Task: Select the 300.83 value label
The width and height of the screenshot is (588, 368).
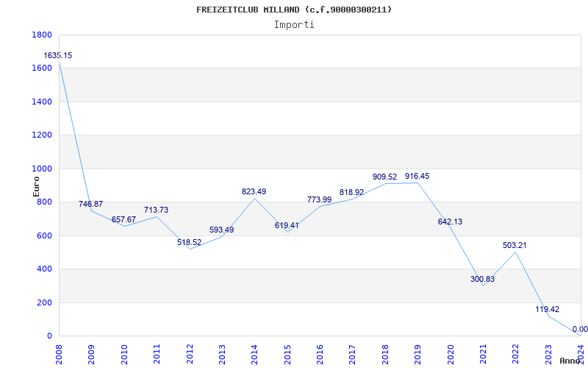Action: coord(483,280)
